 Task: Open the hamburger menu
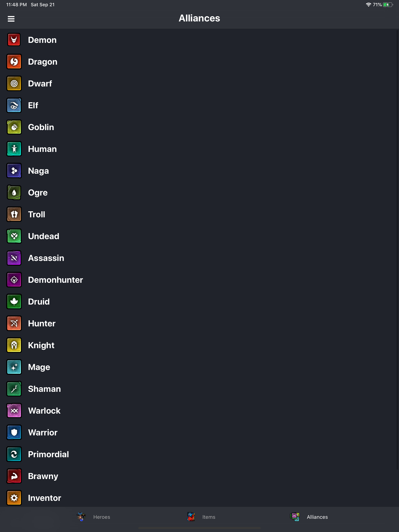(11, 19)
